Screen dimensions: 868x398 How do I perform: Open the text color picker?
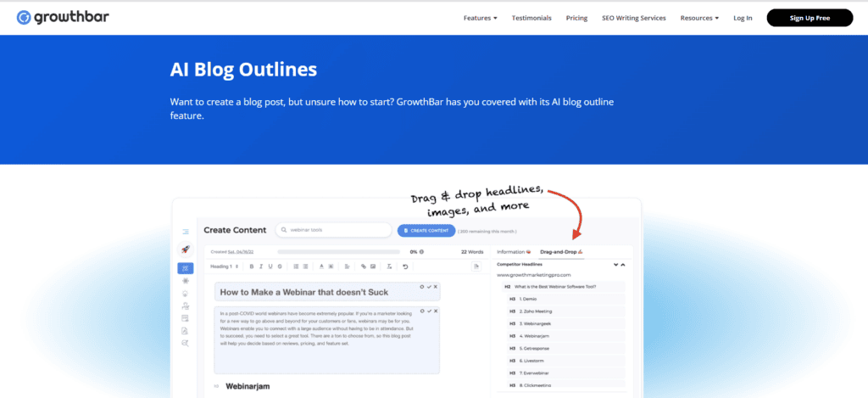(x=321, y=266)
